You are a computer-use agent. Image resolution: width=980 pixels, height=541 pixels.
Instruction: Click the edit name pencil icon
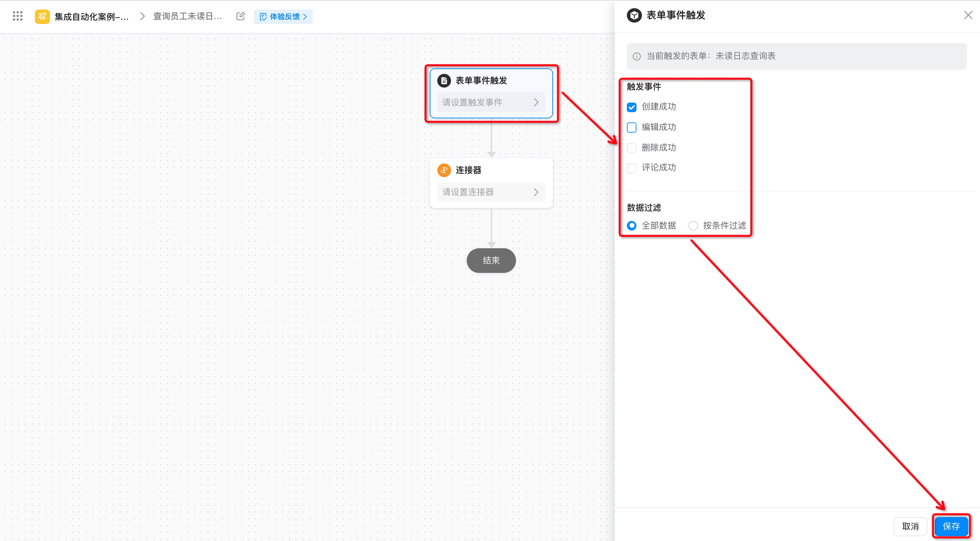[241, 16]
